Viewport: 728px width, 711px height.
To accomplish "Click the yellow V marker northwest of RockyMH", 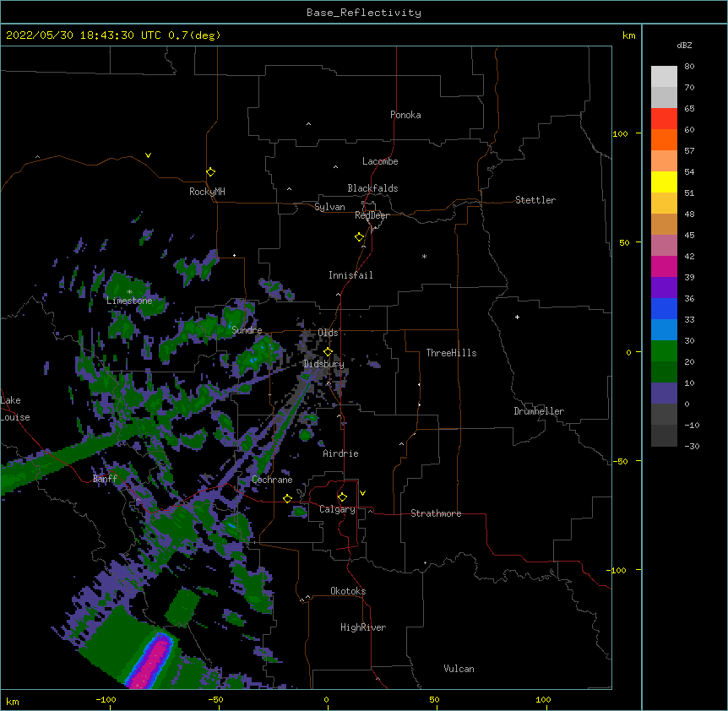I will coord(148,155).
